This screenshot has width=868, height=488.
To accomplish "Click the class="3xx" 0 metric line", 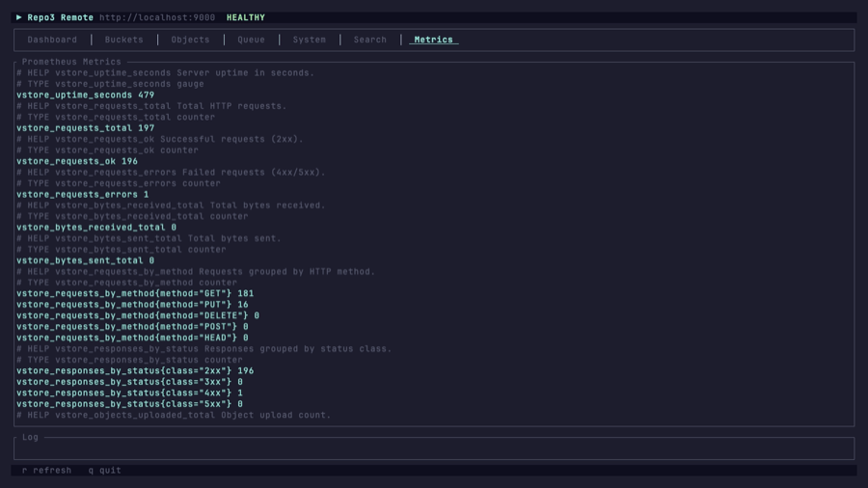I will click(x=129, y=382).
